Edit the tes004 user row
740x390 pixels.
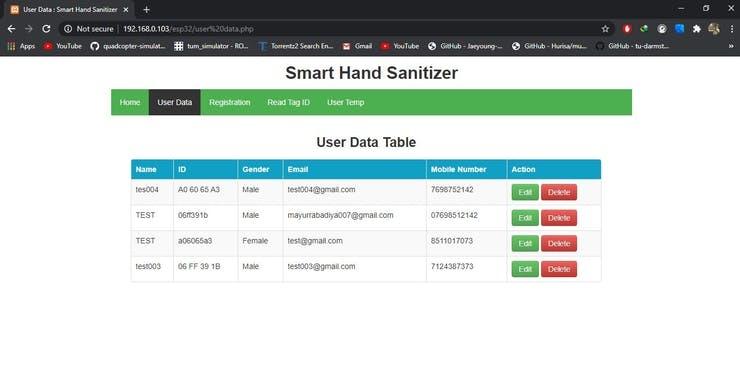(x=525, y=192)
